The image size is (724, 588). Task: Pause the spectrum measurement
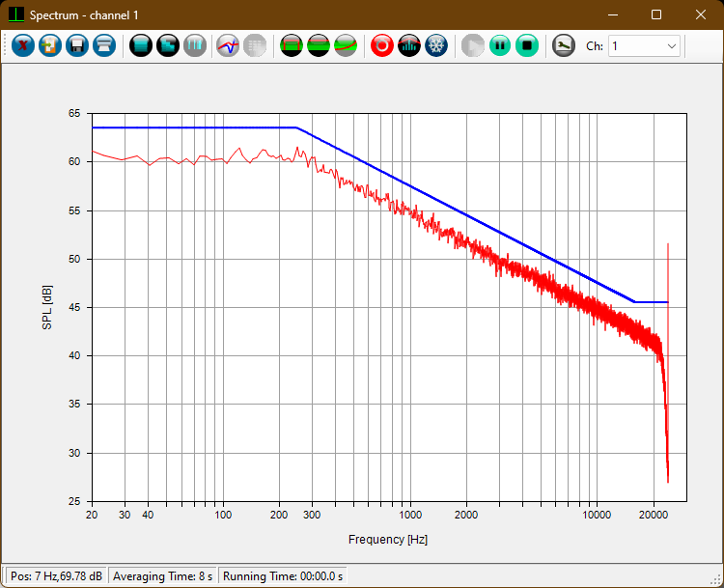click(499, 45)
